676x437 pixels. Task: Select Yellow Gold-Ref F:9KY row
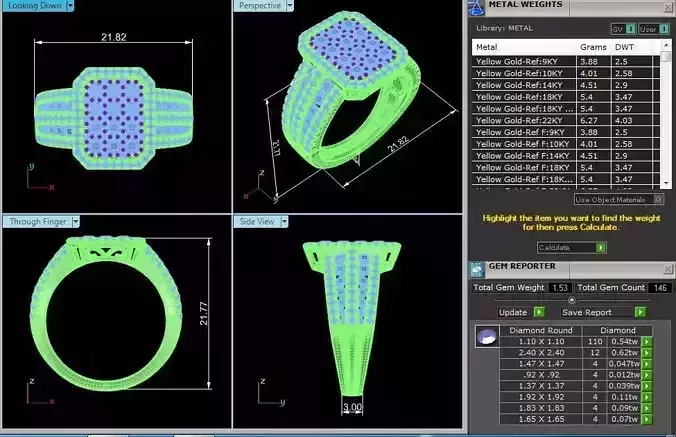pyautogui.click(x=566, y=132)
